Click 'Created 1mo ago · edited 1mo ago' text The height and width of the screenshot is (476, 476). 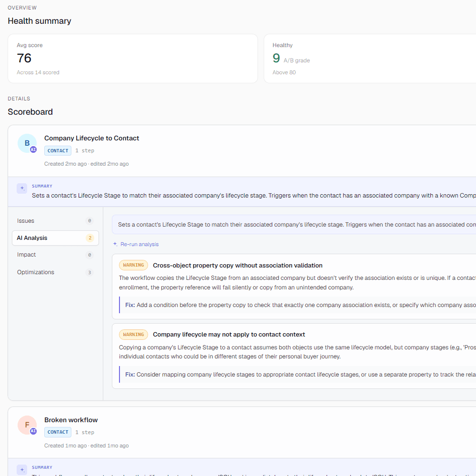(x=87, y=446)
